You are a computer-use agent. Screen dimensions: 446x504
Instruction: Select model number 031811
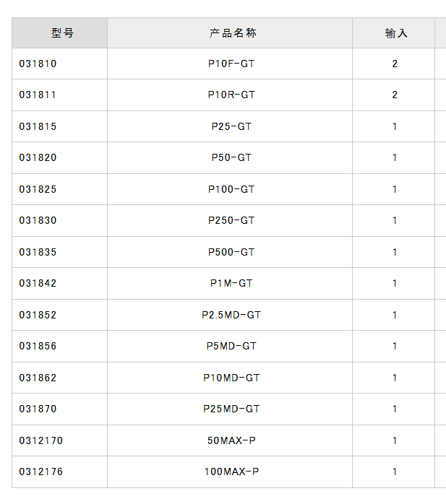[38, 95]
